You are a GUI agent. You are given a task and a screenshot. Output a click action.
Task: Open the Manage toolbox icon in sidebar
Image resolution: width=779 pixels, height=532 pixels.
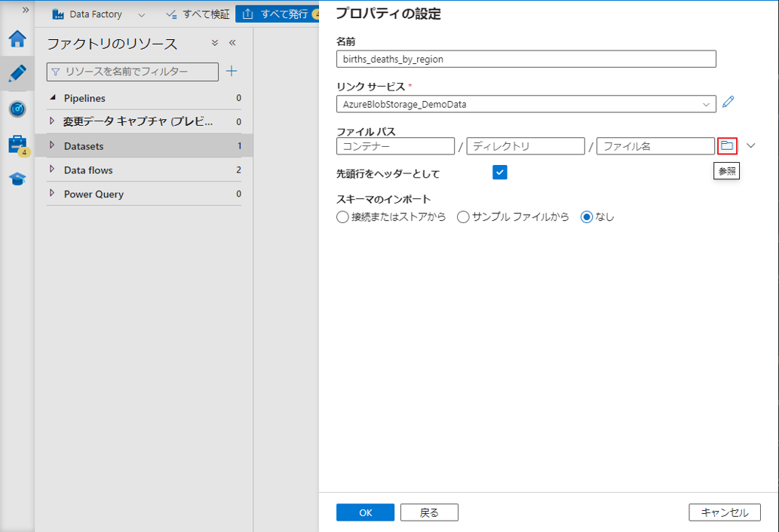(17, 144)
